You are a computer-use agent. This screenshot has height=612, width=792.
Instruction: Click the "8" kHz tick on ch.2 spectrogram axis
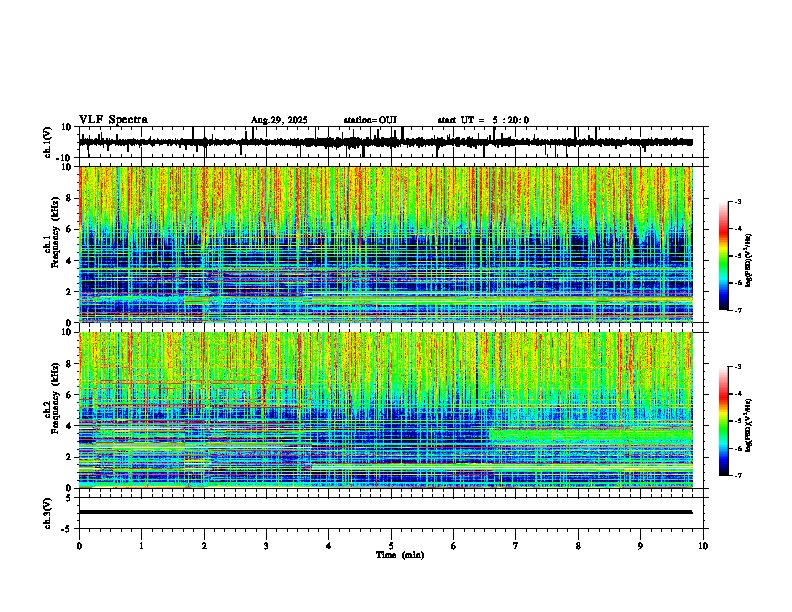click(x=70, y=364)
